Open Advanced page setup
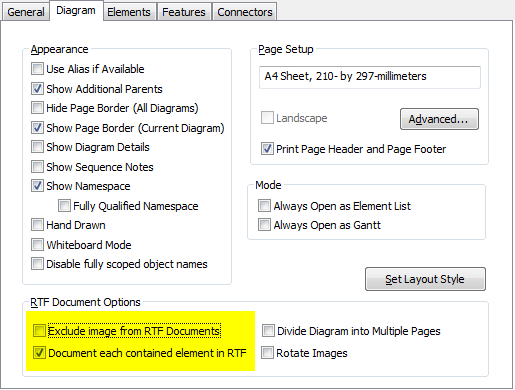 point(439,119)
